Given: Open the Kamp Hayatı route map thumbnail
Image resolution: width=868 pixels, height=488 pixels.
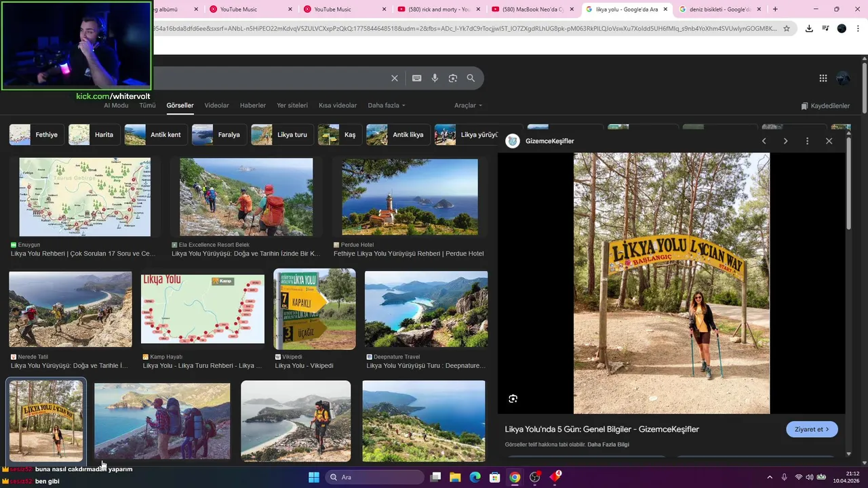Looking at the screenshot, I should coord(203,309).
